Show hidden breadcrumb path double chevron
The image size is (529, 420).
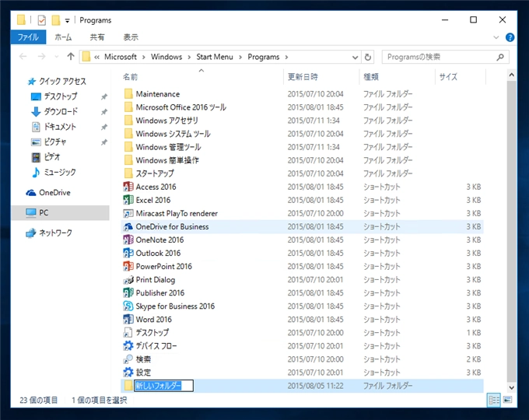(96, 57)
